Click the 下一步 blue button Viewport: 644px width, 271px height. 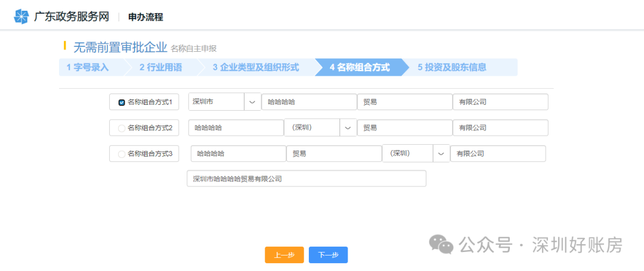[328, 254]
